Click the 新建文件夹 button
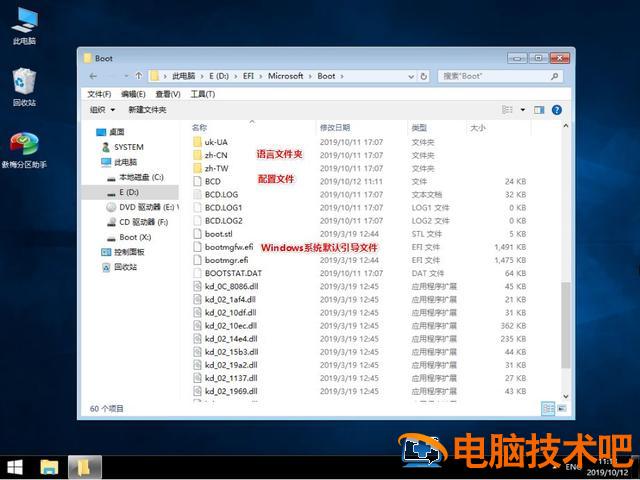The image size is (640, 480). pyautogui.click(x=147, y=110)
